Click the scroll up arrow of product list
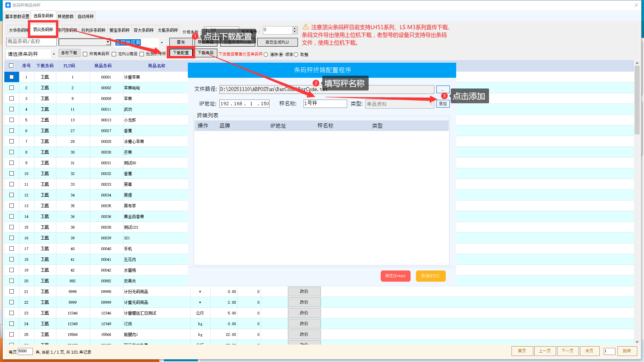The image size is (644, 362). pyautogui.click(x=637, y=63)
